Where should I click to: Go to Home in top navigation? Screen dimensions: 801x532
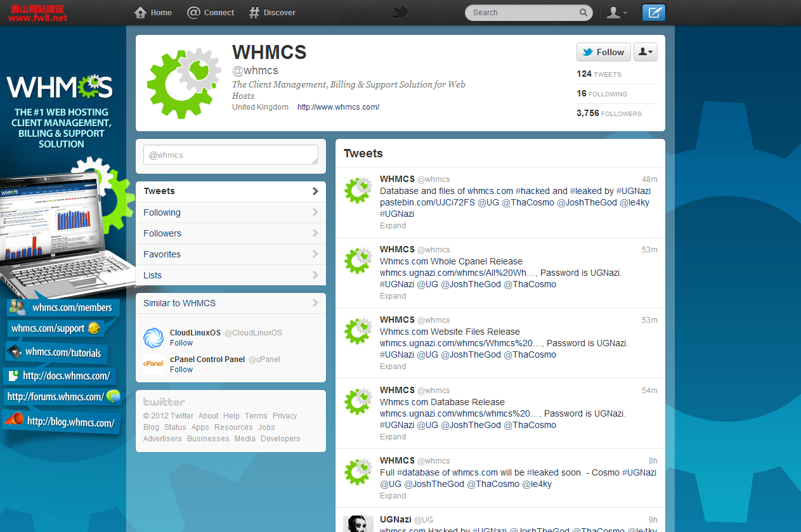coord(153,13)
